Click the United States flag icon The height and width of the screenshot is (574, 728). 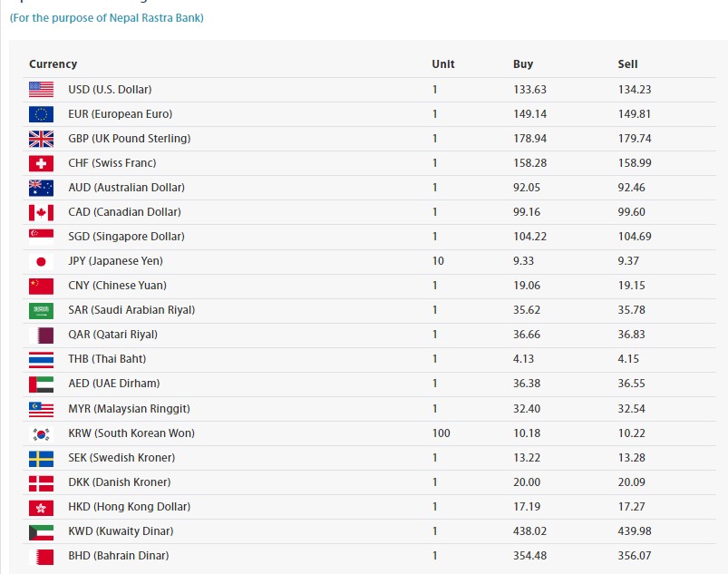tap(41, 90)
